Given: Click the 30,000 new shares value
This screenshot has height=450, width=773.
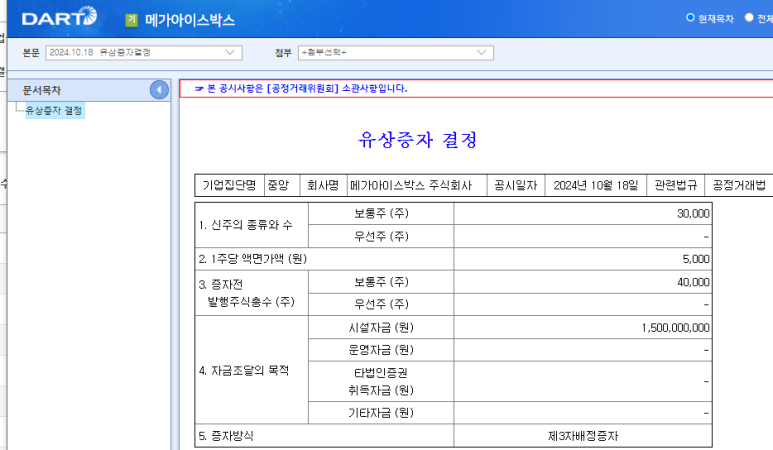Looking at the screenshot, I should coord(693,214).
